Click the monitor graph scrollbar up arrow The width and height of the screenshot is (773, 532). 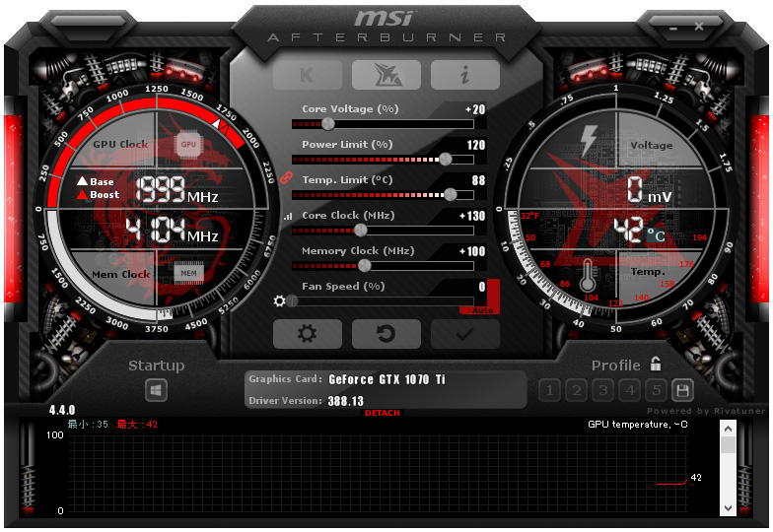[x=728, y=429]
